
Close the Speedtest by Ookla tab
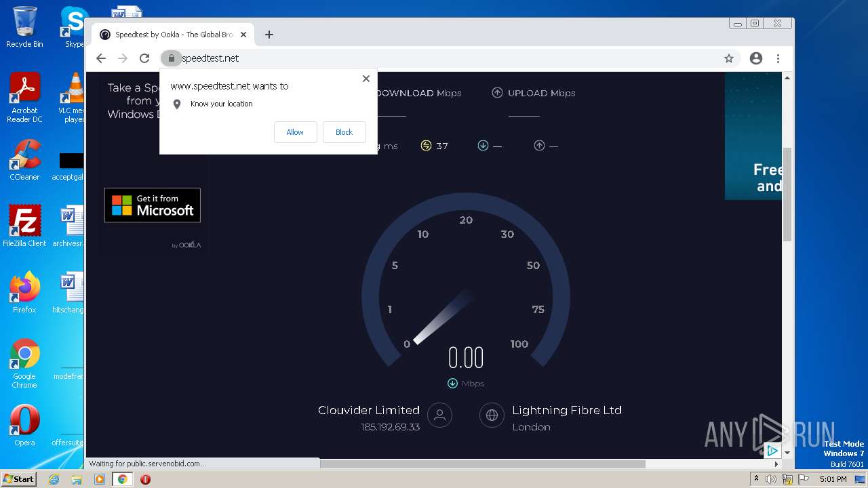tap(243, 35)
